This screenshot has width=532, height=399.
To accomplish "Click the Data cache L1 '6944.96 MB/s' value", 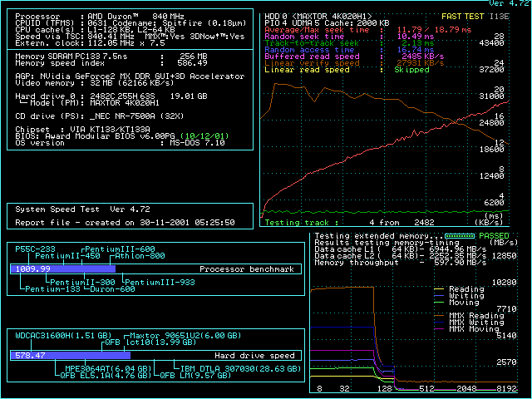I will (458, 249).
